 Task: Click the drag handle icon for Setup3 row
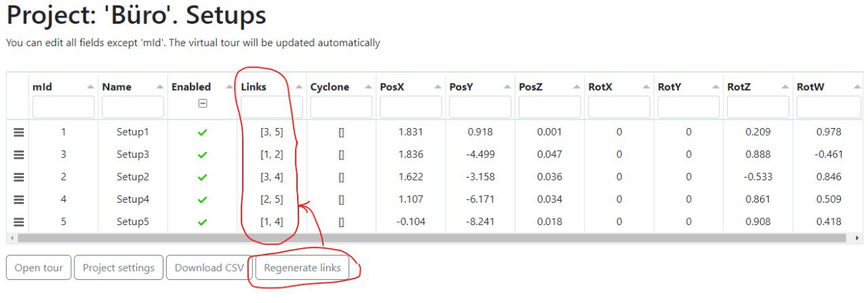[19, 155]
